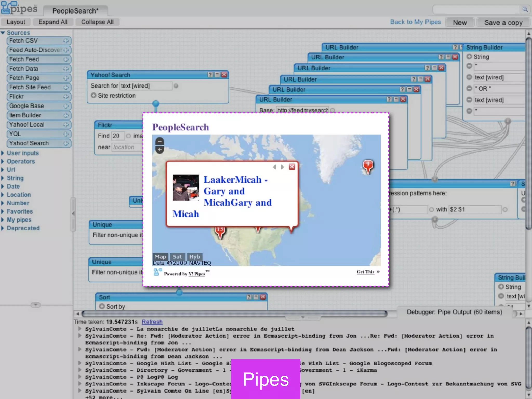Click the map zoom in plus button
Image resolution: width=532 pixels, height=399 pixels.
point(159,150)
